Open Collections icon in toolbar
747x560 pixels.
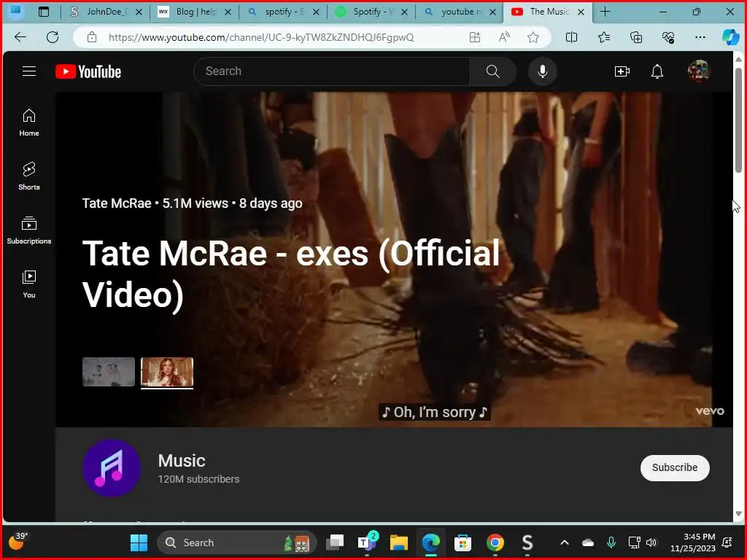[636, 37]
